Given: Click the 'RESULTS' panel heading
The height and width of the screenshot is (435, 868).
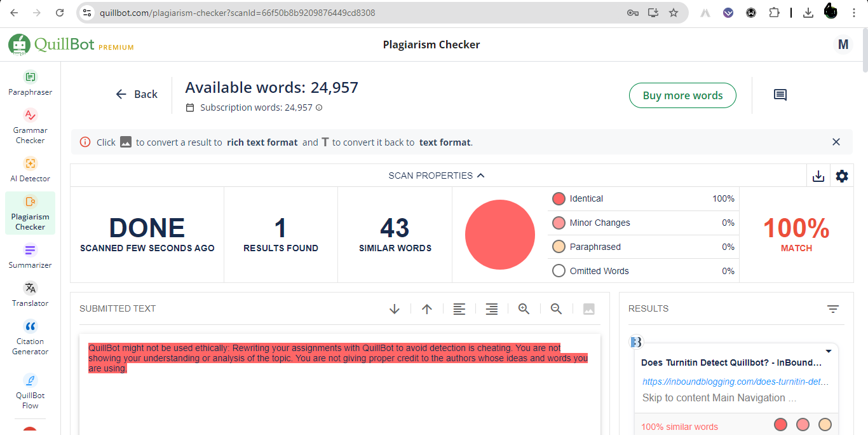Looking at the screenshot, I should 648,308.
